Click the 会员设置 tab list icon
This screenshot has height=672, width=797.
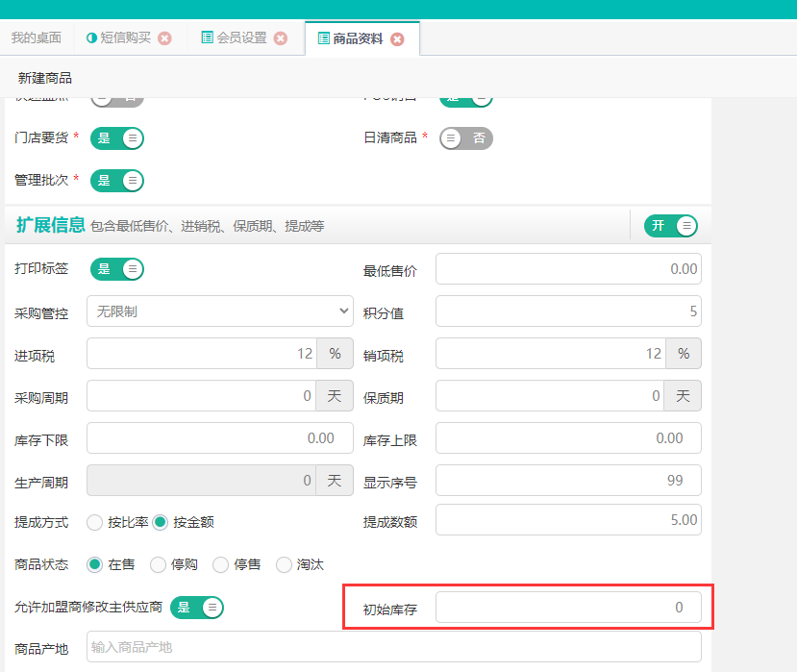tap(207, 37)
